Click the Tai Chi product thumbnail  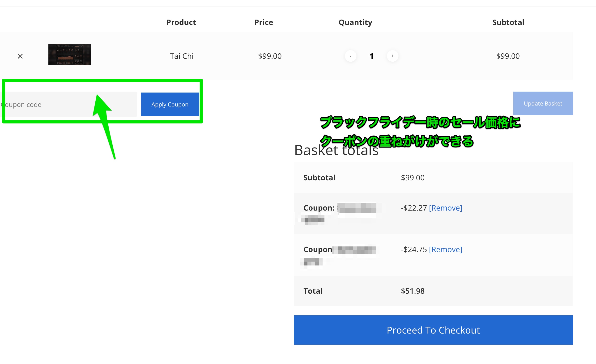click(69, 55)
